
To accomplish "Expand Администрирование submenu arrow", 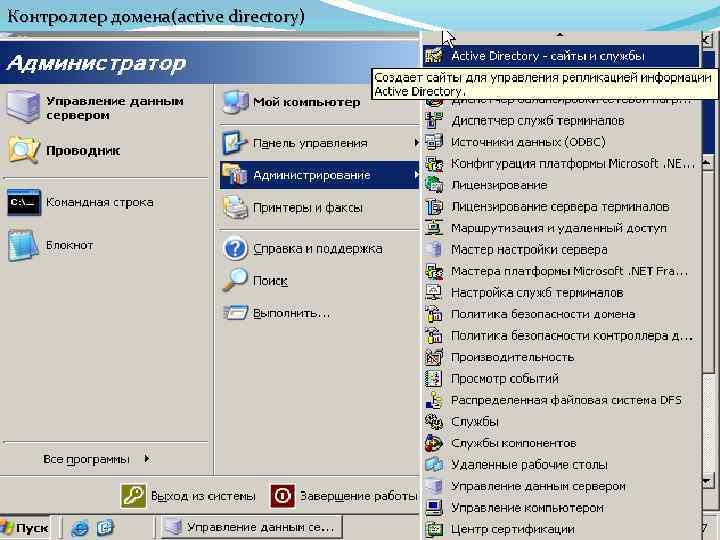I will click(416, 175).
